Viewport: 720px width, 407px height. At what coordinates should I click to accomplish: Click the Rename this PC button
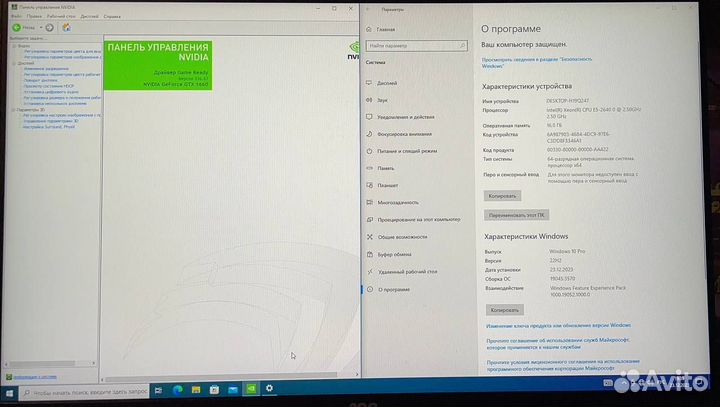click(x=516, y=214)
